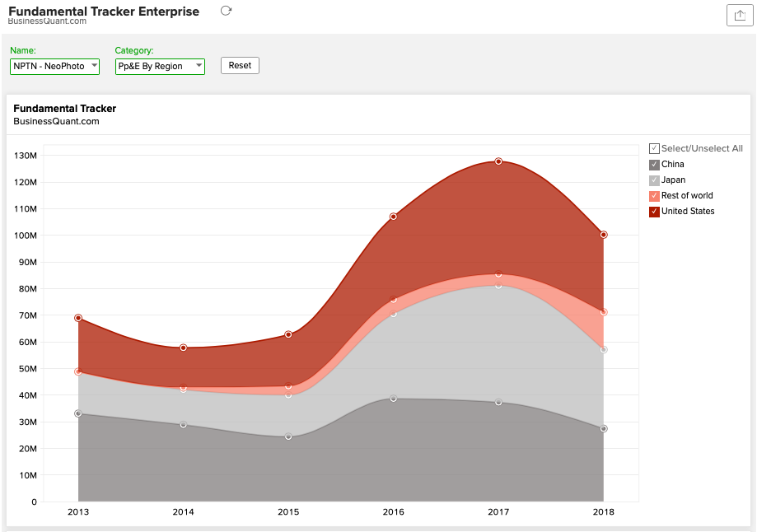Image resolution: width=757 pixels, height=532 pixels.
Task: Uncheck the Japan legend checkbox
Action: pos(654,180)
